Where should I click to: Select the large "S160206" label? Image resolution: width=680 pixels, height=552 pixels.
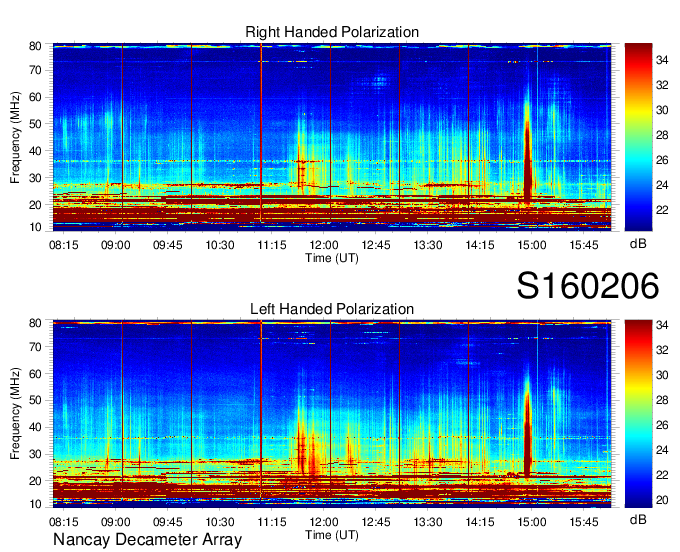[x=588, y=286]
